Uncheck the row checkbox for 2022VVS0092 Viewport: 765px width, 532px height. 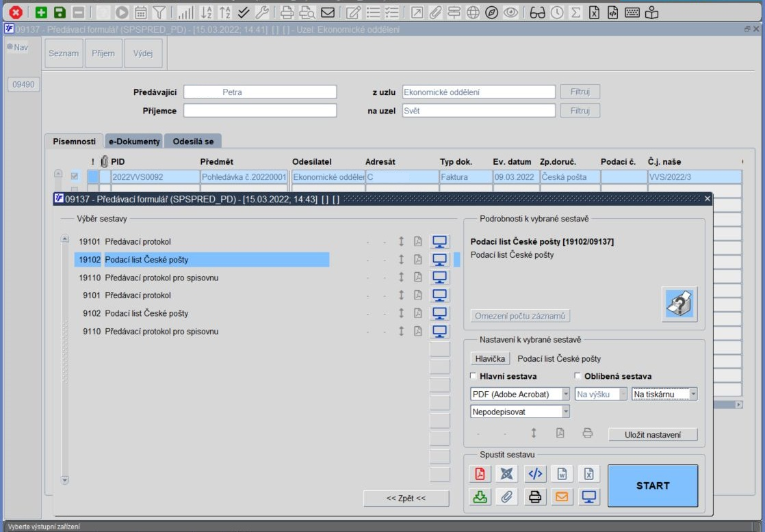tap(74, 176)
